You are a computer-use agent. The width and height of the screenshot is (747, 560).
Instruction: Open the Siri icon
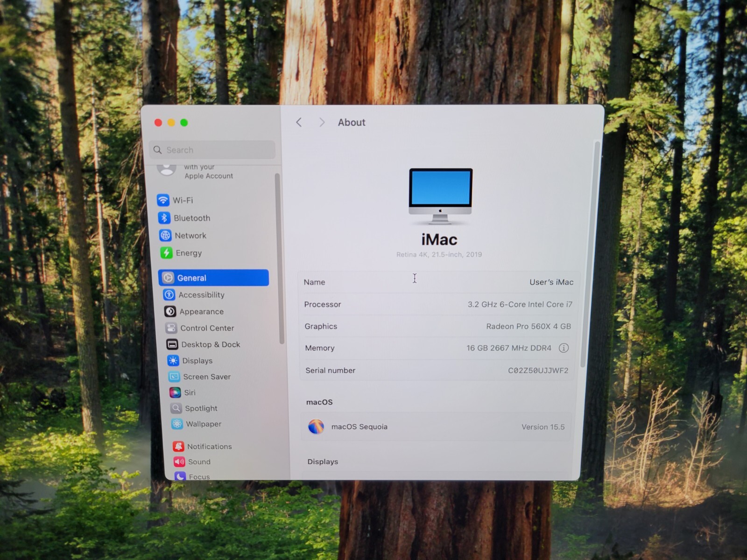(x=175, y=392)
